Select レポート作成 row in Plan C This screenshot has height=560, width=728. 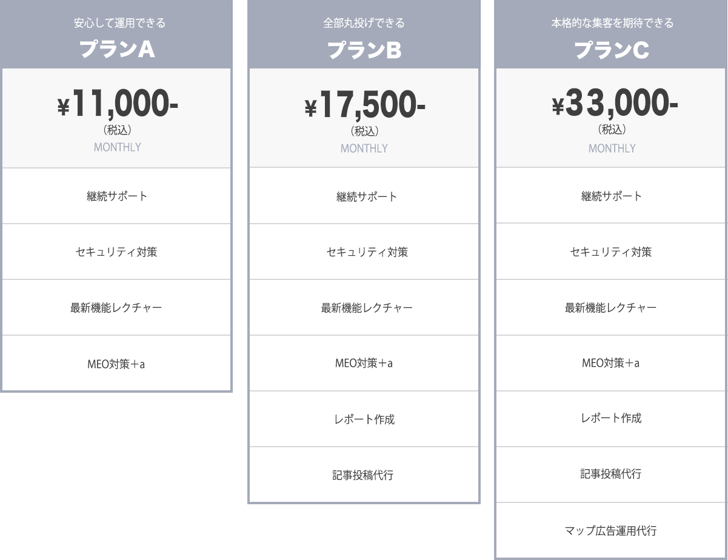(612, 419)
